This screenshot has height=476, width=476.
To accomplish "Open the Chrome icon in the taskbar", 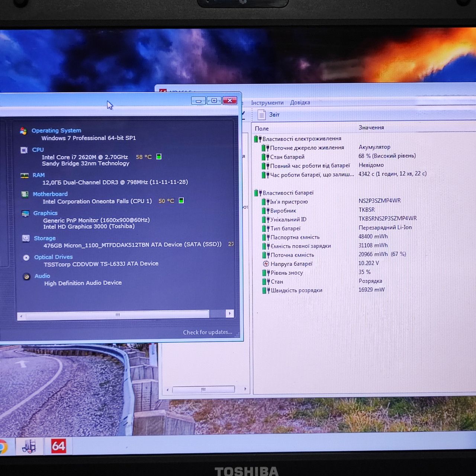I will tap(3, 446).
